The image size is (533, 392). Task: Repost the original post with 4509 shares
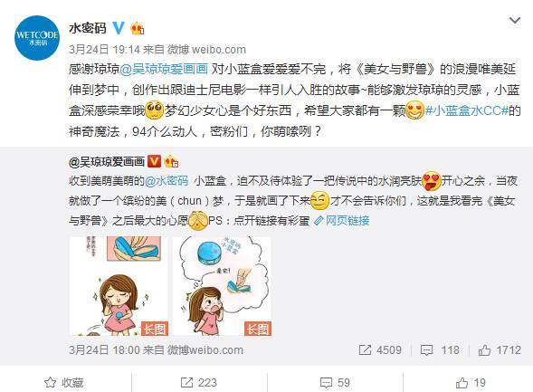(380, 349)
